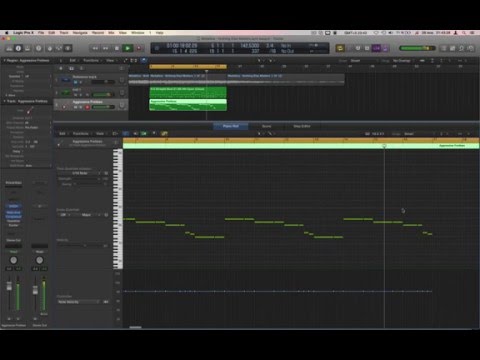Switch to the Piano Roll tab
Image resolution: width=480 pixels, height=360 pixels.
[x=231, y=126]
